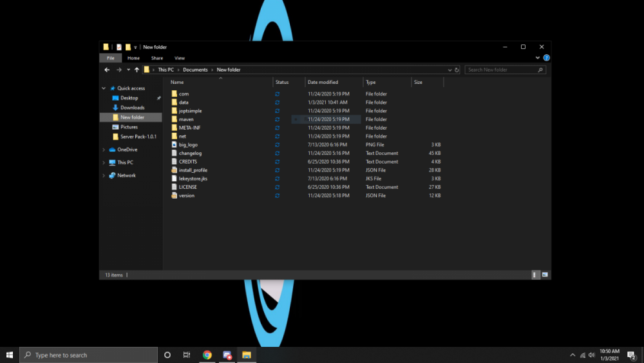Open the Help question mark icon
The width and height of the screenshot is (644, 363).
[546, 58]
